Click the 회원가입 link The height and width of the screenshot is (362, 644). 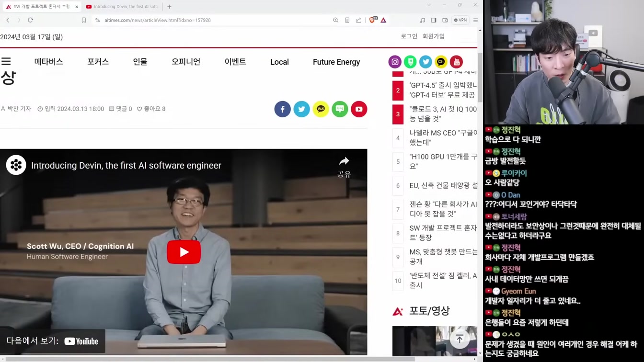[x=434, y=36]
